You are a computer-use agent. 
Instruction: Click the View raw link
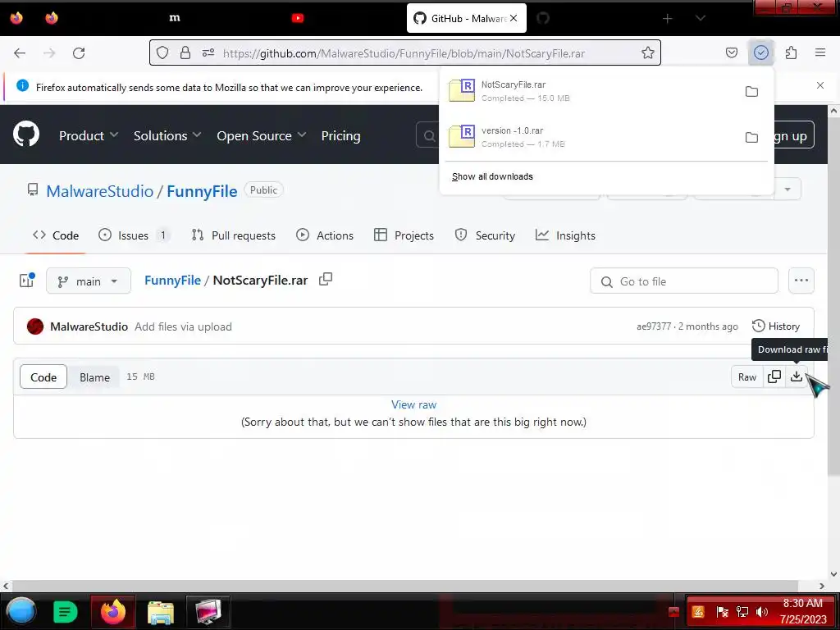point(413,404)
